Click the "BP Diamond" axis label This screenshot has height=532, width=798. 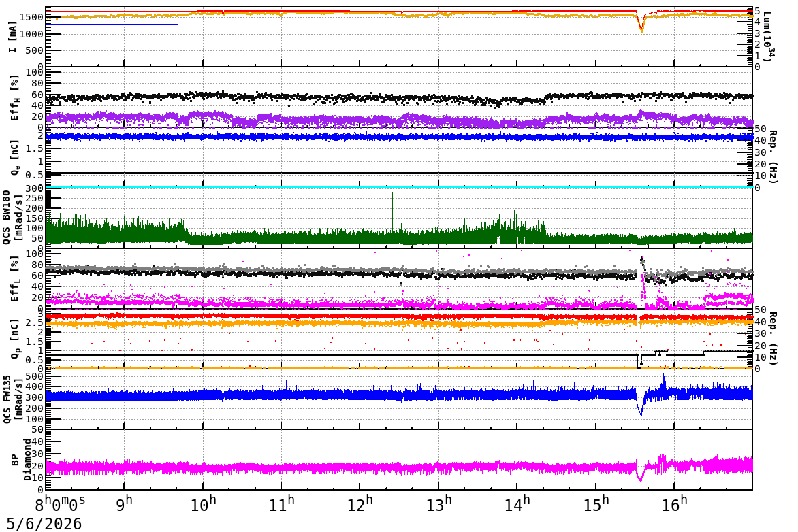(x=21, y=459)
